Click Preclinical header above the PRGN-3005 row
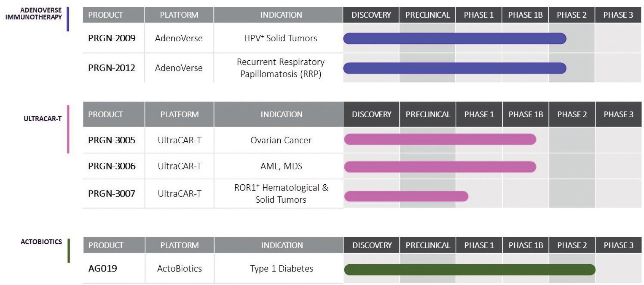 point(428,115)
